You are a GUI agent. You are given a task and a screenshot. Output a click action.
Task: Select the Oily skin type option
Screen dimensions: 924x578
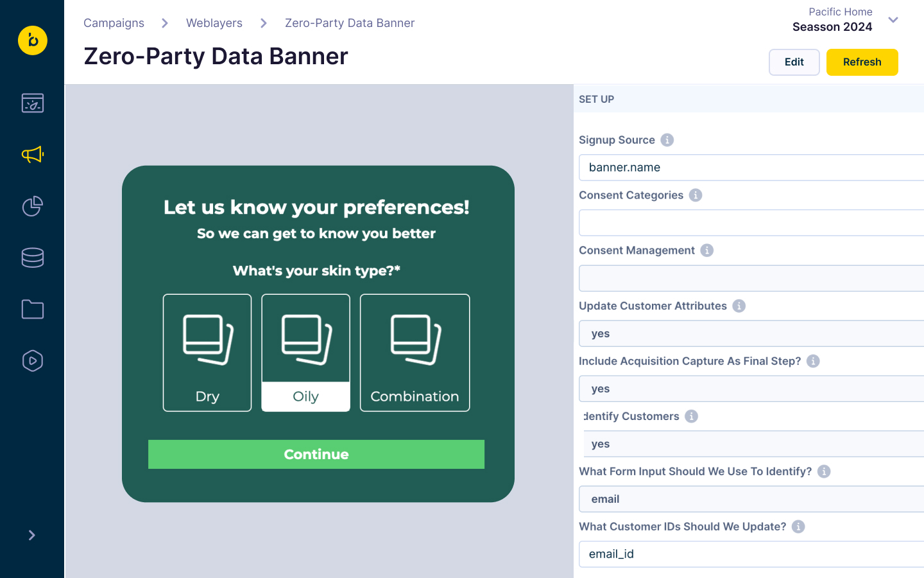306,353
